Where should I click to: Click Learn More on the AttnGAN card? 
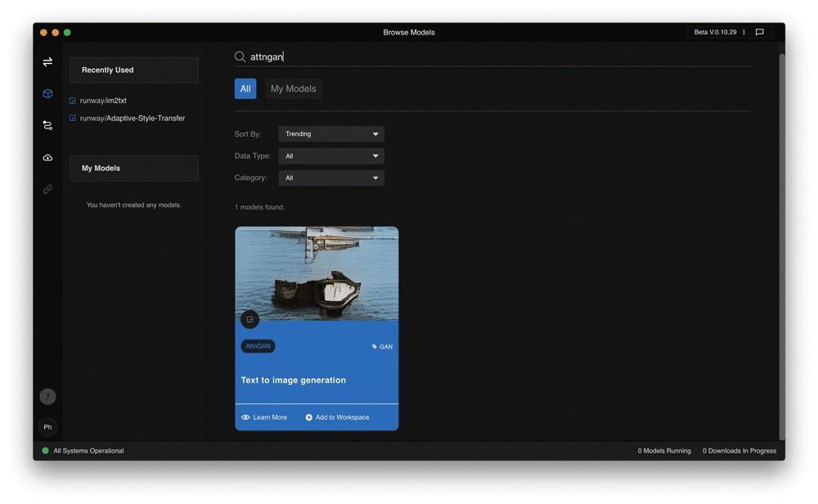(264, 417)
